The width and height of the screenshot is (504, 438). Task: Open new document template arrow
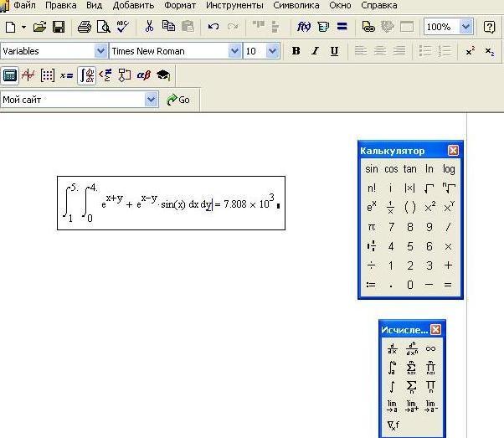23,27
